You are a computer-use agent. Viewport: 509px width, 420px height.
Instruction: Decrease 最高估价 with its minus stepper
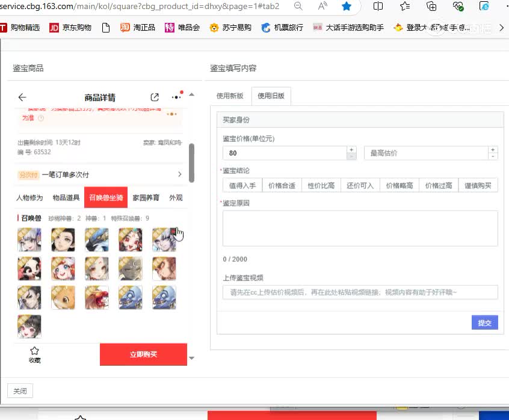click(493, 156)
